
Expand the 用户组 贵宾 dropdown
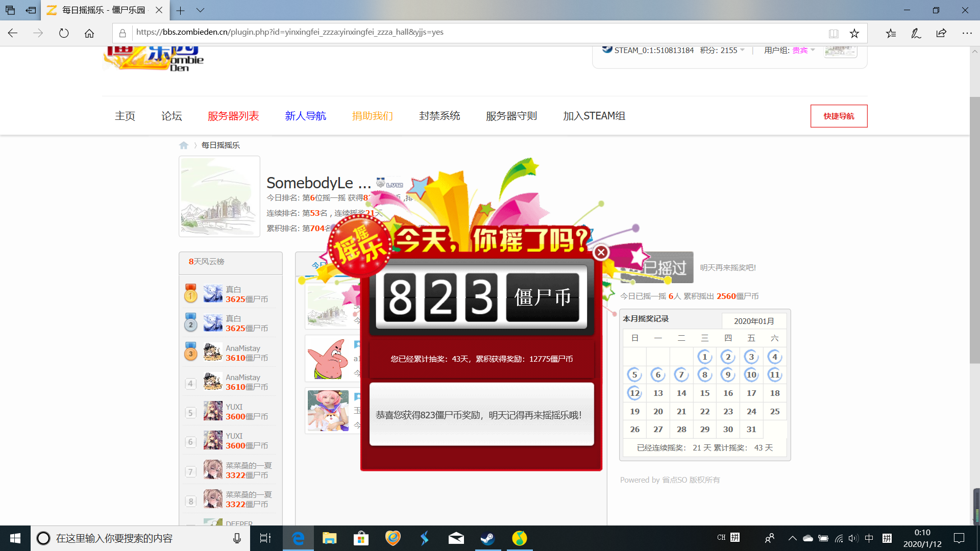tap(813, 50)
